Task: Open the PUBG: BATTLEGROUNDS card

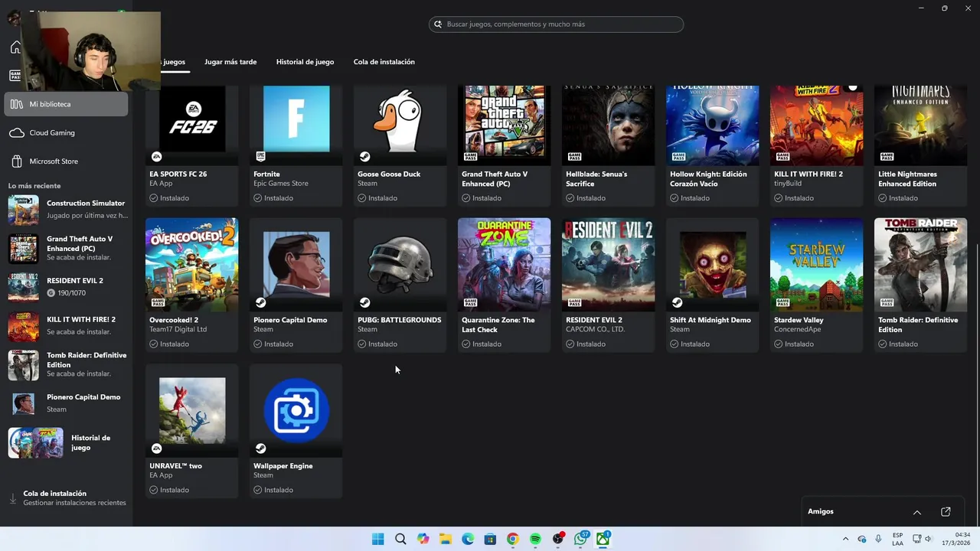Action: pos(400,285)
